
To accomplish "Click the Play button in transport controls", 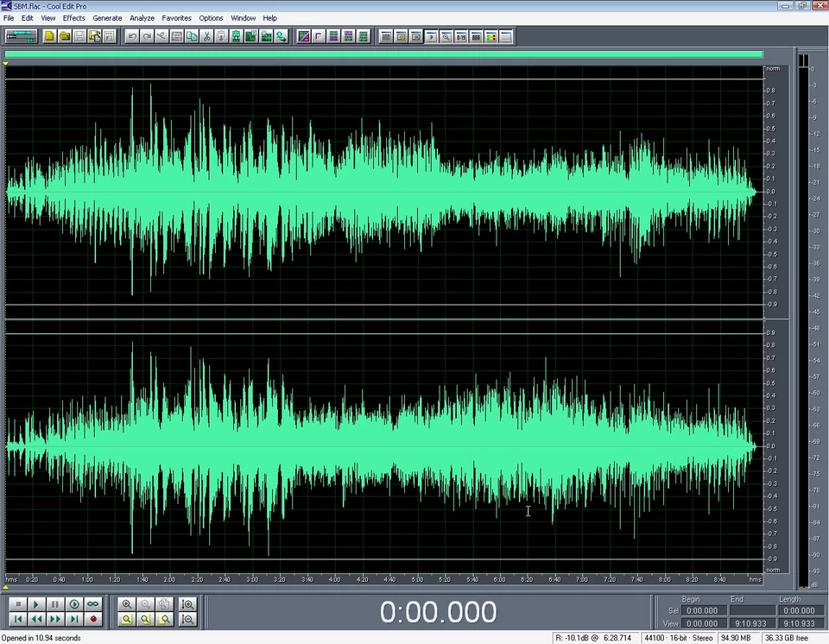I will pyautogui.click(x=36, y=604).
